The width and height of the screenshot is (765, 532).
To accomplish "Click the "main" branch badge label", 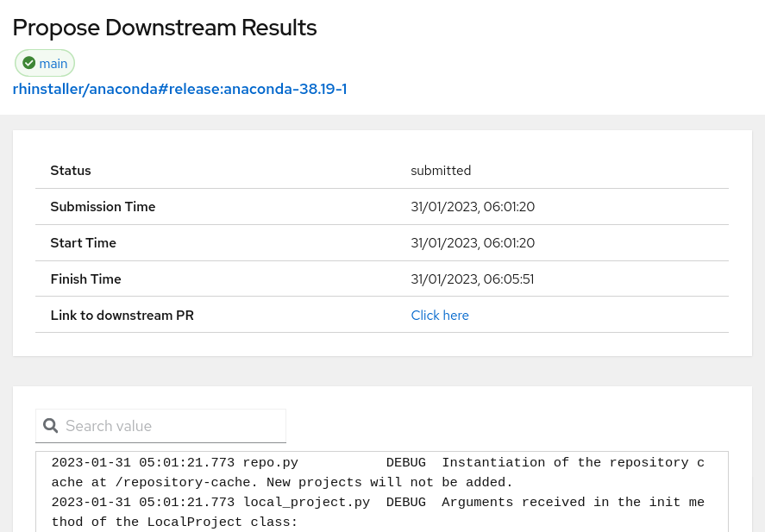I will 53,63.
